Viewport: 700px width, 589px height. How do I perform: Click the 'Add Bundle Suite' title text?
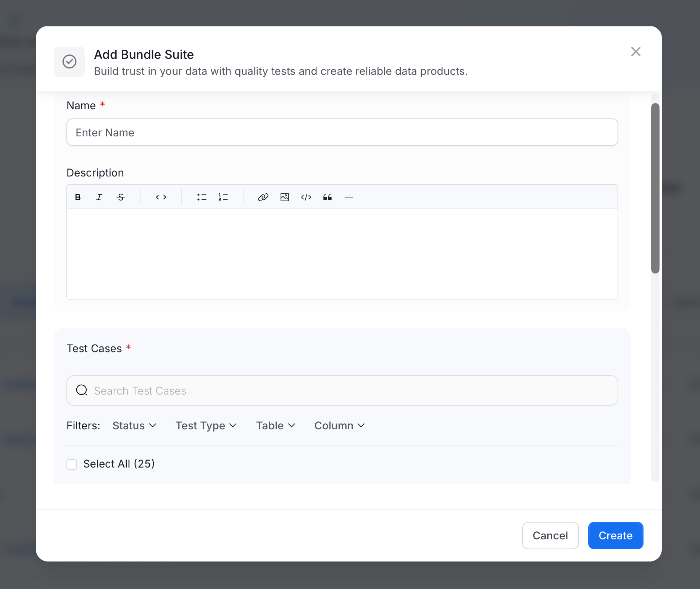point(144,55)
